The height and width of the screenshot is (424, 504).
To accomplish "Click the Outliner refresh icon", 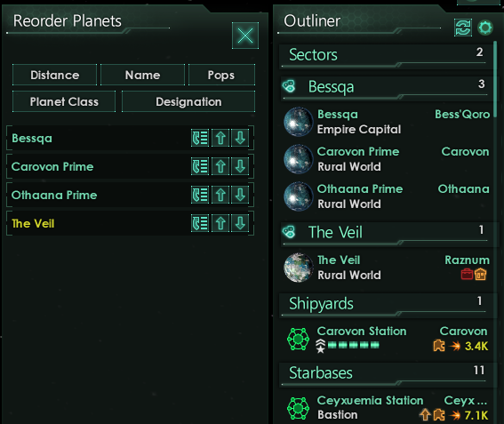I will 463,28.
